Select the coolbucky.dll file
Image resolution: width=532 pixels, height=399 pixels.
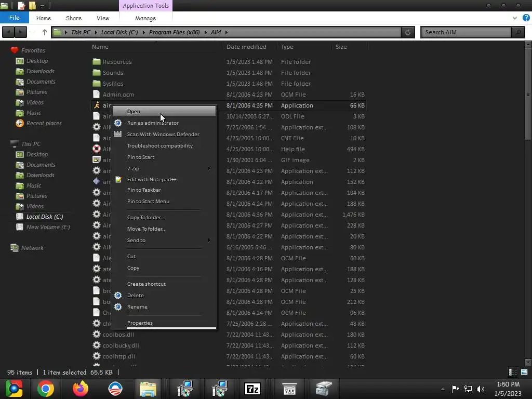121,345
